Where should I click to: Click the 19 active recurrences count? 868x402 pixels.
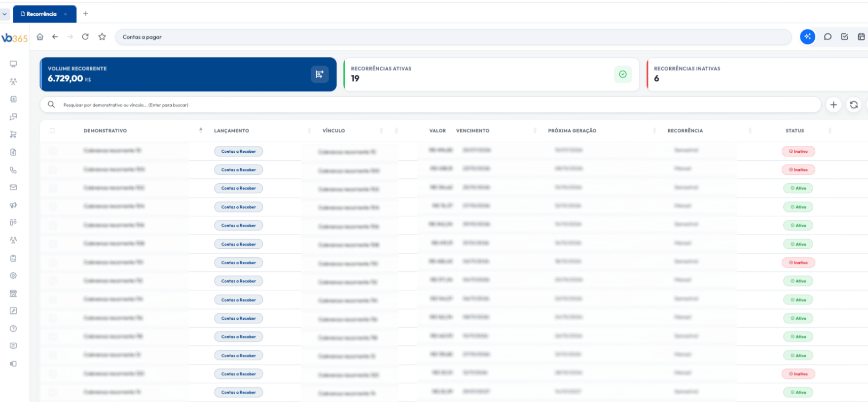(355, 78)
